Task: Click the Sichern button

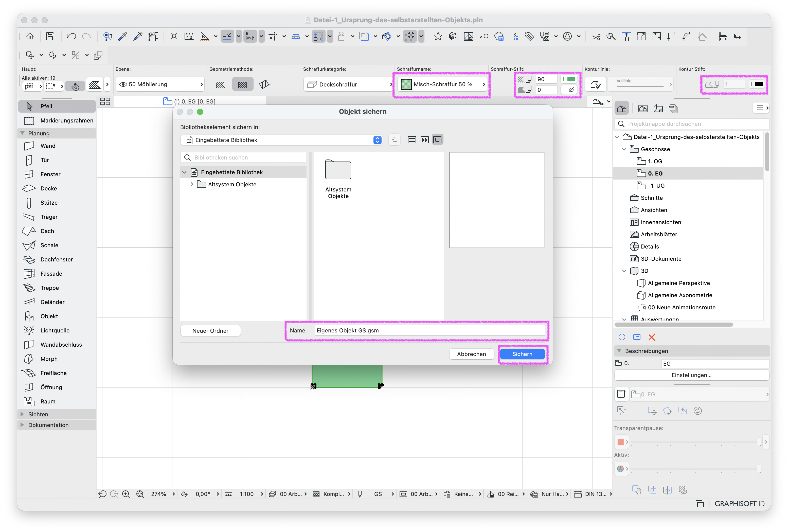Action: coord(522,354)
